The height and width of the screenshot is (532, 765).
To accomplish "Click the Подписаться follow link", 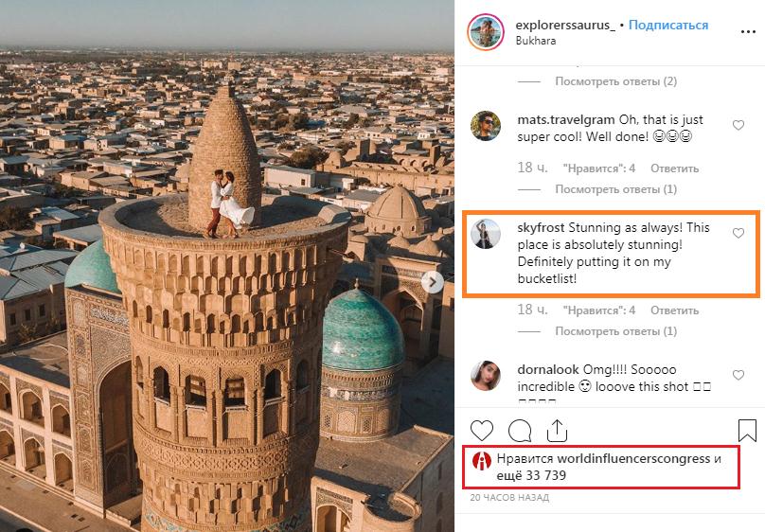I will [667, 25].
